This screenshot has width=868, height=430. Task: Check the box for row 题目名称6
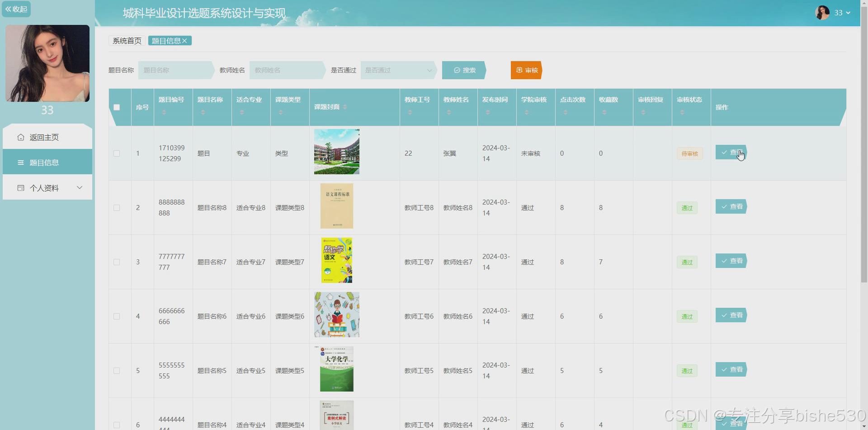pyautogui.click(x=117, y=317)
